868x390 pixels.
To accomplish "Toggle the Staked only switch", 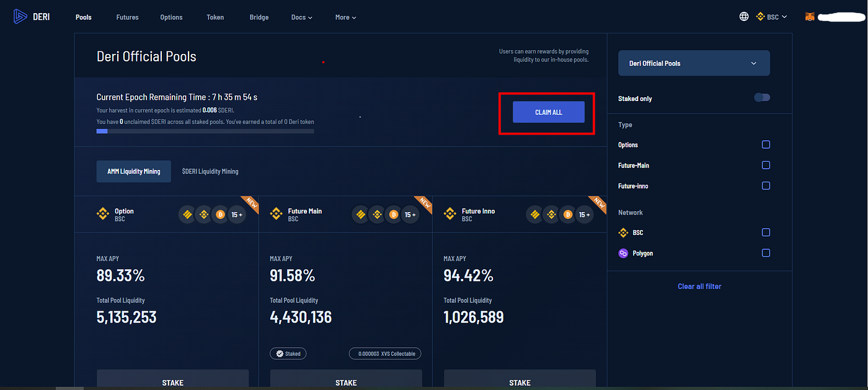I will [762, 97].
